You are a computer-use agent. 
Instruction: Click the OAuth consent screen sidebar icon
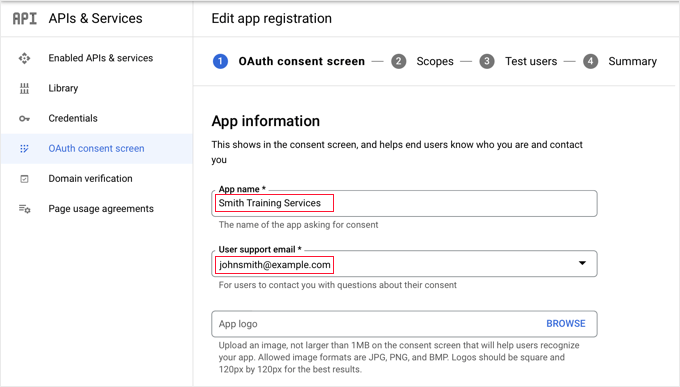(x=24, y=149)
